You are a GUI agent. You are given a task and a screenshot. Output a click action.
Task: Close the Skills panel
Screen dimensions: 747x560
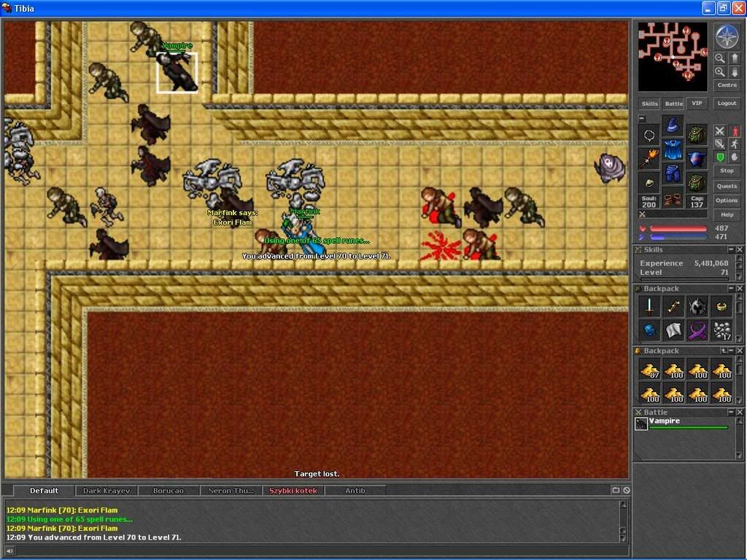(740, 249)
